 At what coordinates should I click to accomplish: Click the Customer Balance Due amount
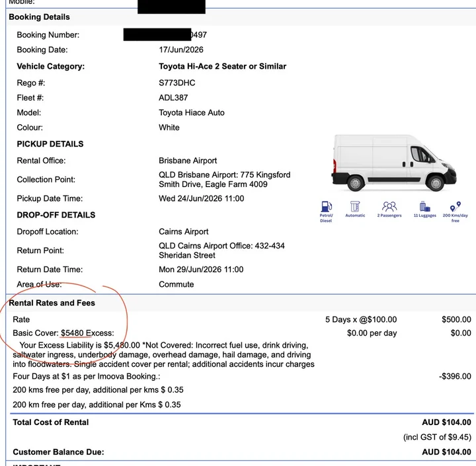[446, 452]
